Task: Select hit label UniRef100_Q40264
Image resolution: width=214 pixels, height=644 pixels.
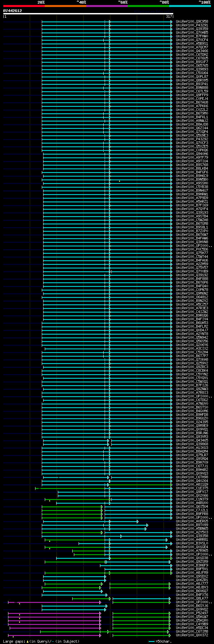Action: 192,481
